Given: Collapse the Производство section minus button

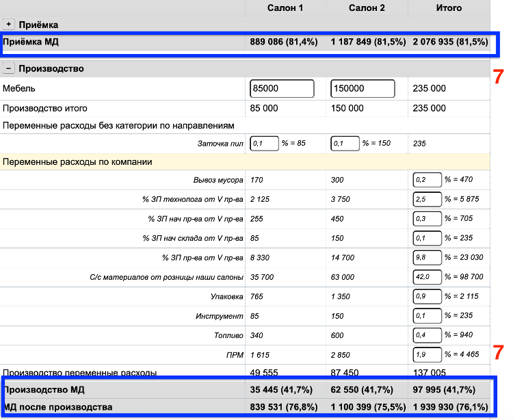Looking at the screenshot, I should pyautogui.click(x=9, y=68).
